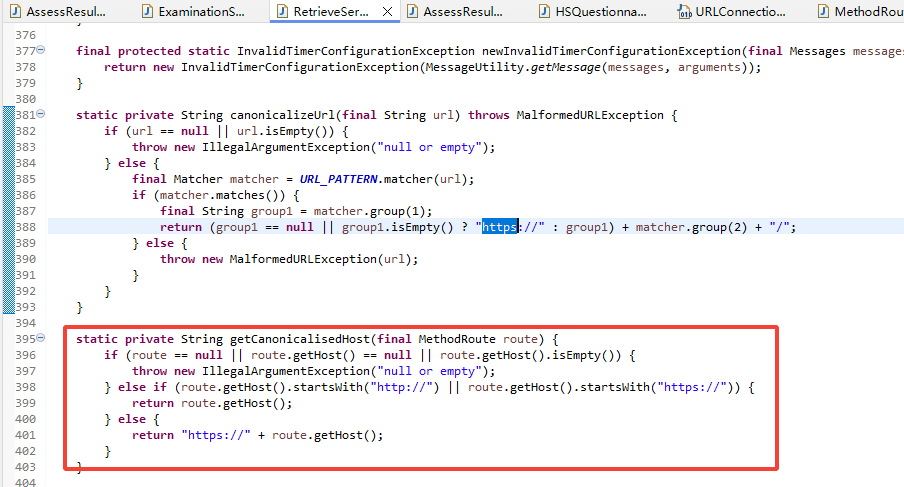
Task: Click the Java icon on the leftmost AssessResul tab
Action: click(x=12, y=12)
